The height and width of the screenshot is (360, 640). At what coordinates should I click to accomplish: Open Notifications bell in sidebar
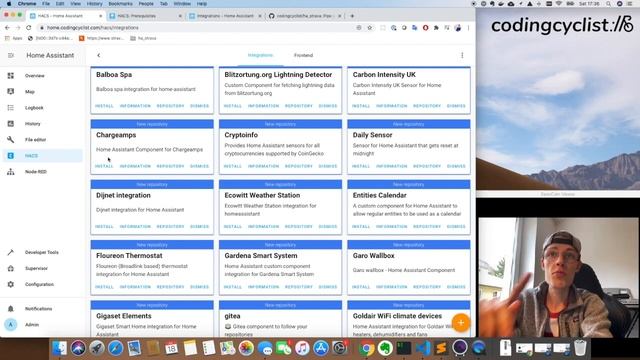[11, 309]
